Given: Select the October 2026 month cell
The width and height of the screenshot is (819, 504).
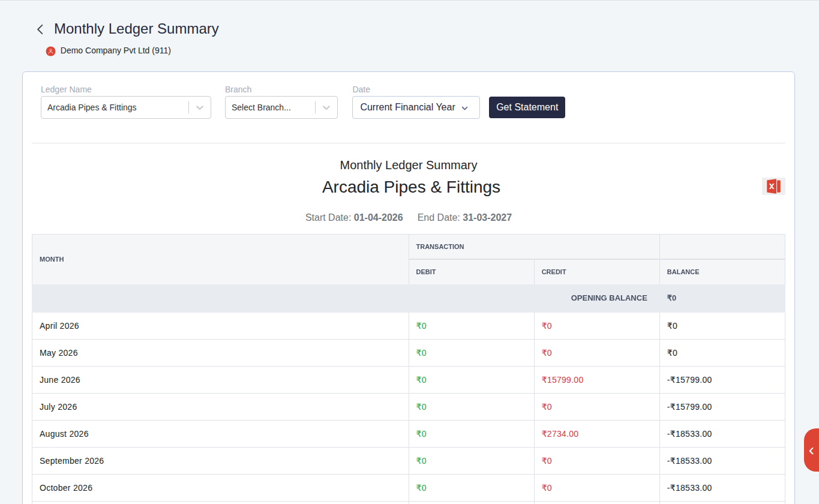Looking at the screenshot, I should click(220, 488).
